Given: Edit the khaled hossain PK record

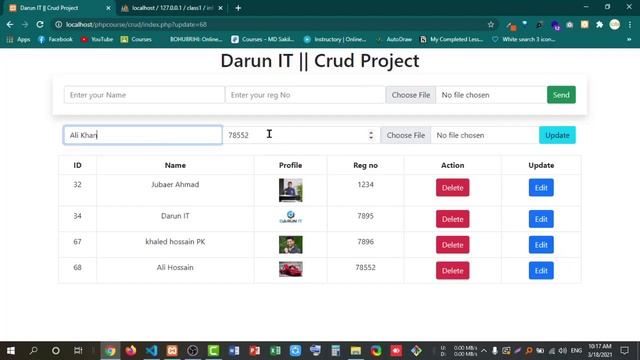Looking at the screenshot, I should pyautogui.click(x=541, y=245).
